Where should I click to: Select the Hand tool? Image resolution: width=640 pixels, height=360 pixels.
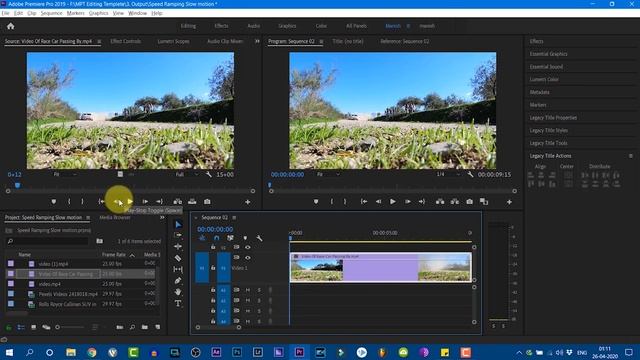tap(178, 292)
